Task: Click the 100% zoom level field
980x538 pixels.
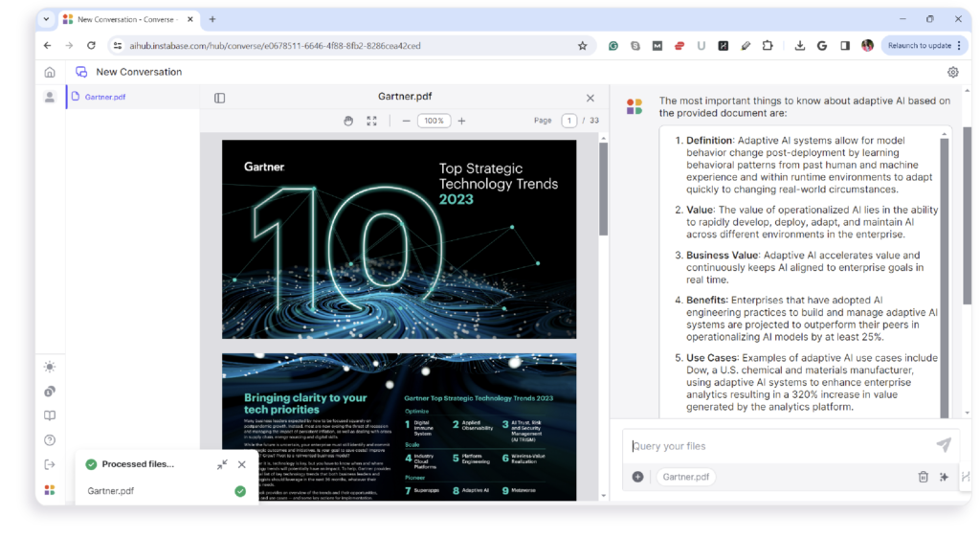Action: coord(434,121)
